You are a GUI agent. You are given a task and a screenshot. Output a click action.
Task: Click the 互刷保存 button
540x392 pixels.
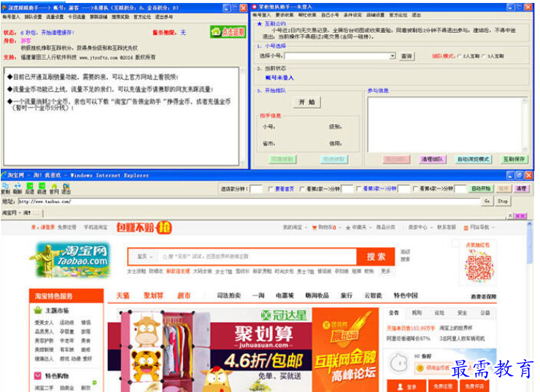click(x=514, y=159)
